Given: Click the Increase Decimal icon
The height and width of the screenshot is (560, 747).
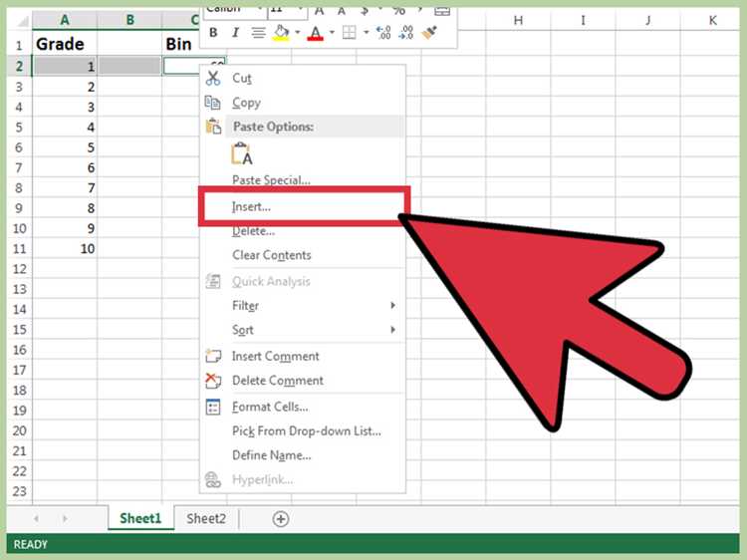Looking at the screenshot, I should (x=383, y=33).
